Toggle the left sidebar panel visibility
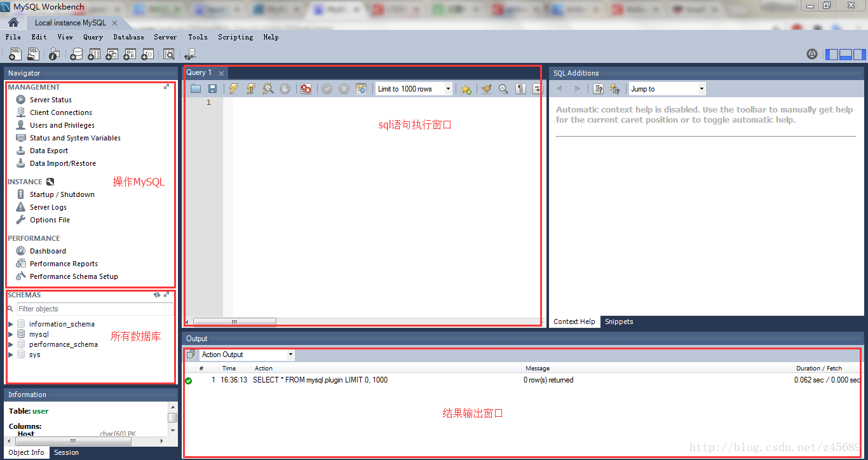 coord(831,55)
